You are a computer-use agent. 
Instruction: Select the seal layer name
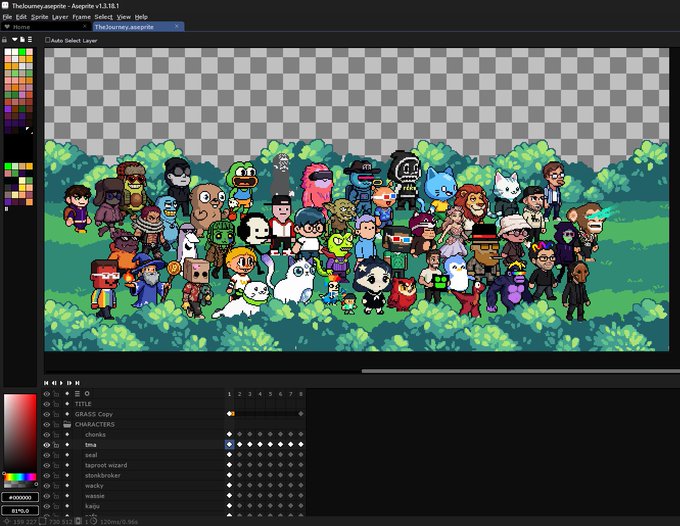point(91,455)
